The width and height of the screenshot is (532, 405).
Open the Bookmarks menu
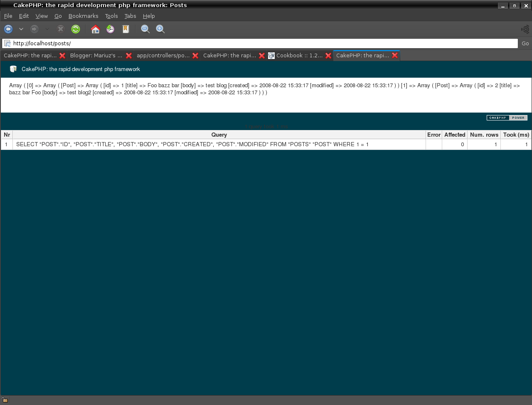(x=84, y=16)
